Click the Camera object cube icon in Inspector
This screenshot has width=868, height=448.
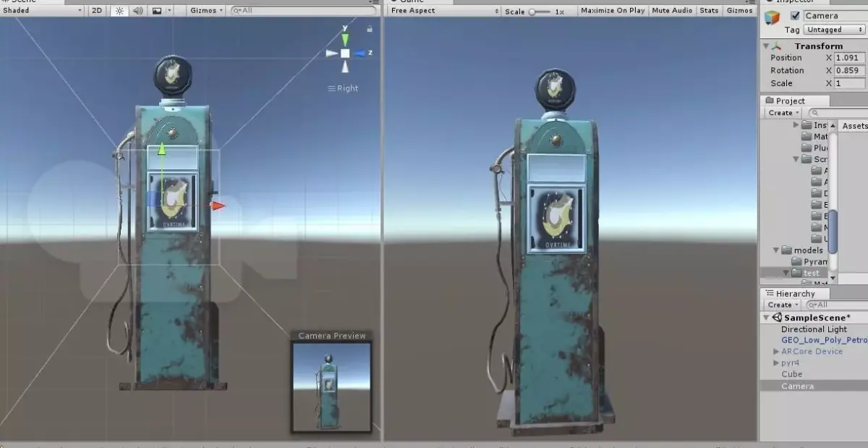(x=773, y=18)
